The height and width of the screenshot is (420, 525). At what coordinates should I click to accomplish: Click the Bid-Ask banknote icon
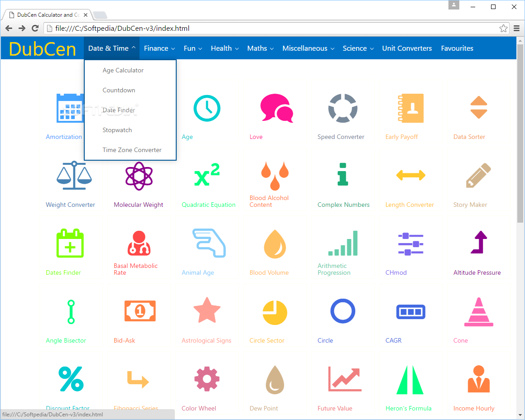(140, 311)
